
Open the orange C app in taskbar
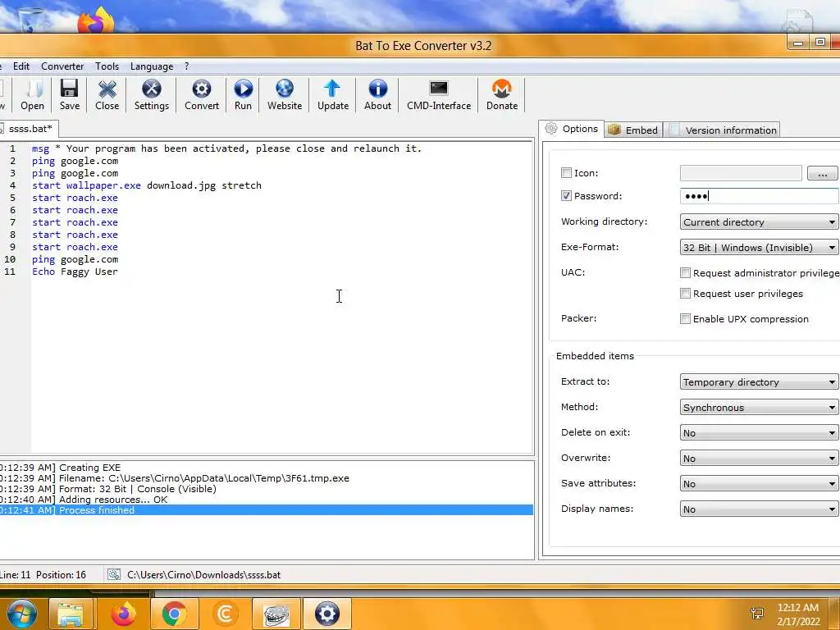click(225, 614)
